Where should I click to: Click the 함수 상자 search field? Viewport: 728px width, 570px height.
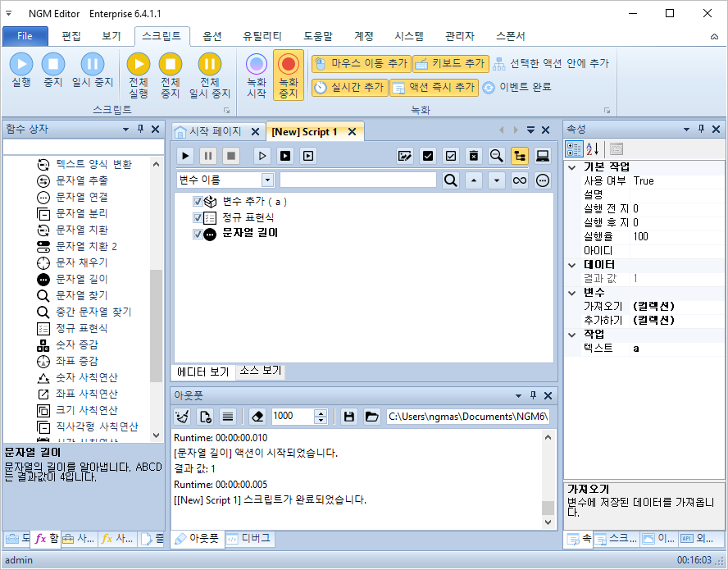pyautogui.click(x=83, y=148)
